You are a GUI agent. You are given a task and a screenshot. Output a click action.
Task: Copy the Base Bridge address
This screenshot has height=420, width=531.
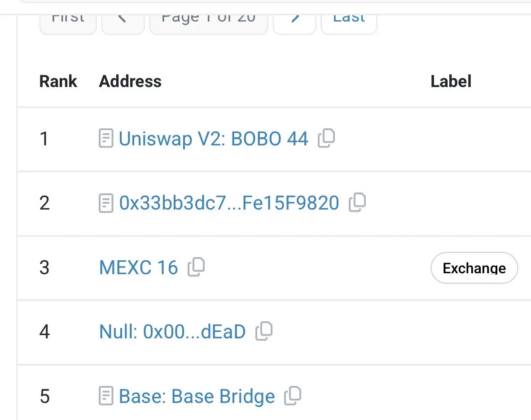point(293,396)
